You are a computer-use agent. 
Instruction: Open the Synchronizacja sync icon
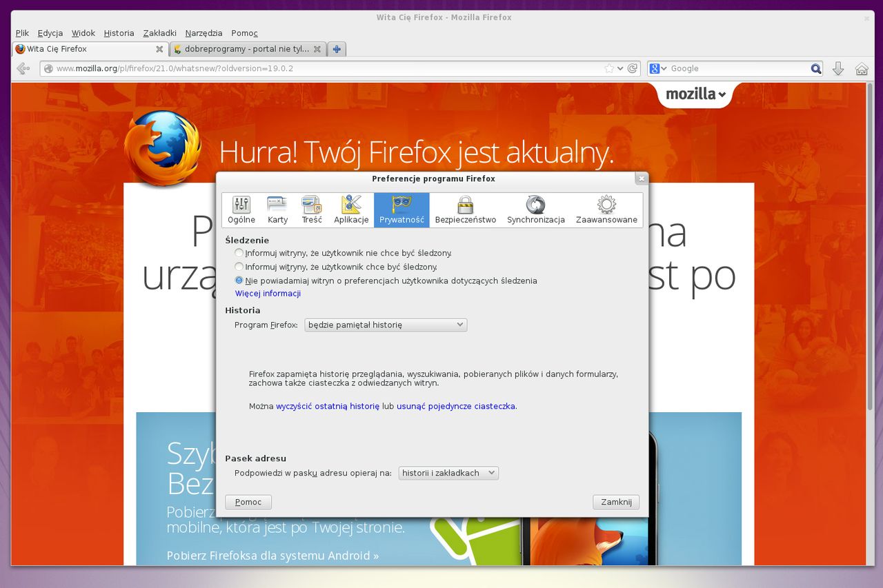535,205
